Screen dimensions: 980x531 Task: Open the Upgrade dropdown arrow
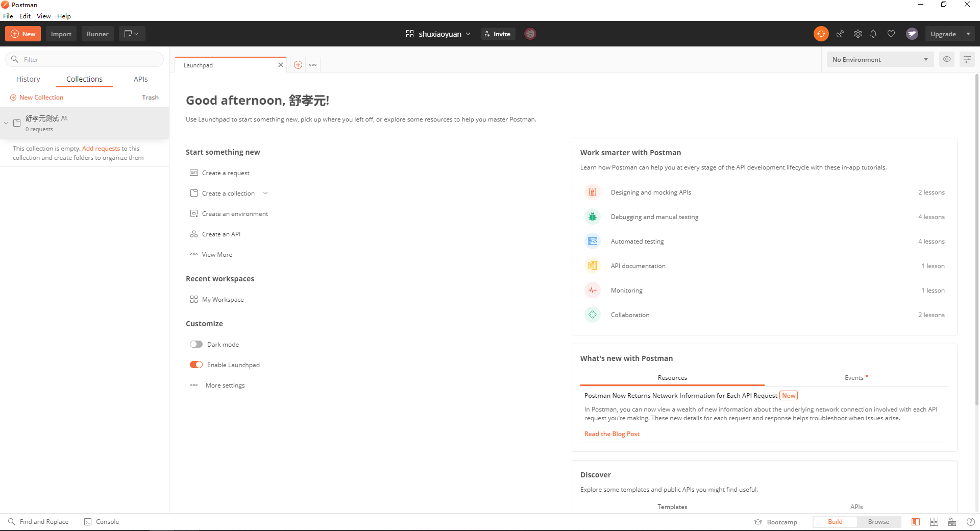[968, 34]
